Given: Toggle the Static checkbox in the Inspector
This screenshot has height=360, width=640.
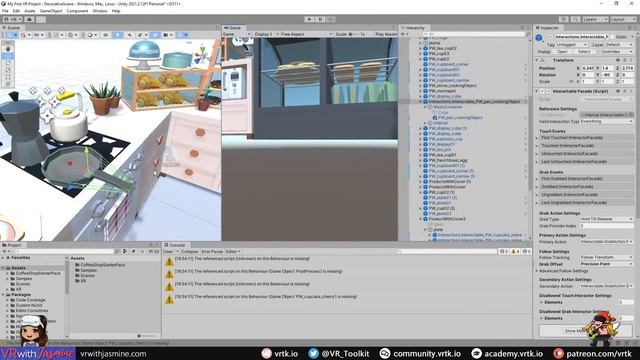Looking at the screenshot, I should [x=613, y=37].
